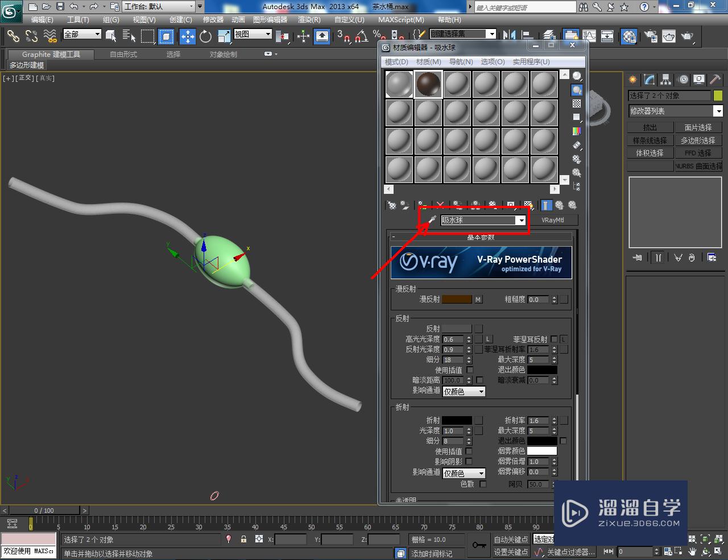The image size is (728, 560).
Task: Click the 面片选择 modifier button
Action: [x=698, y=127]
